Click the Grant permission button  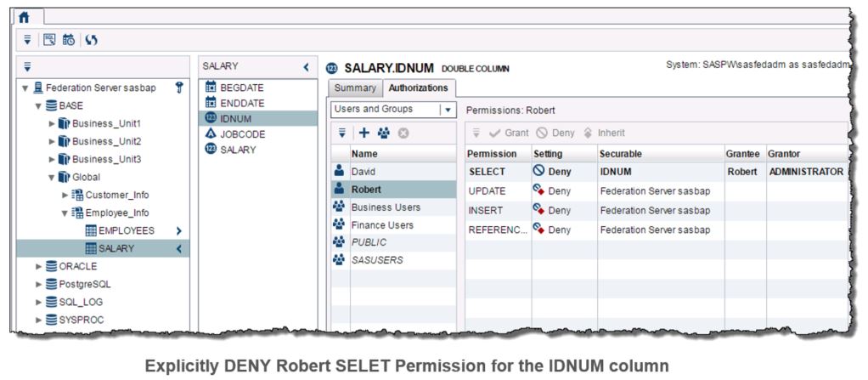coord(509,133)
